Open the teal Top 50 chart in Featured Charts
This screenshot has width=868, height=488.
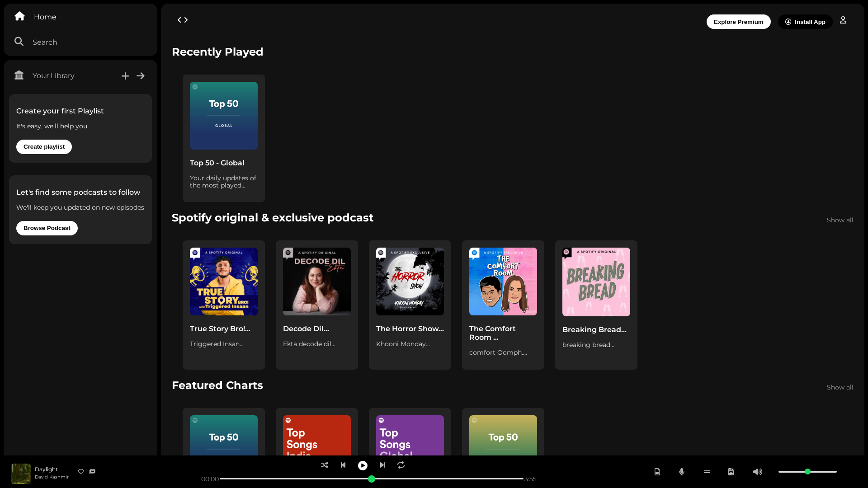[x=224, y=435]
